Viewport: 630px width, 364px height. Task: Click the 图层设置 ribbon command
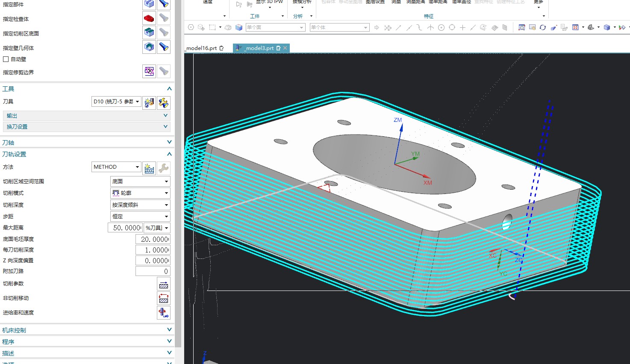(x=375, y=2)
